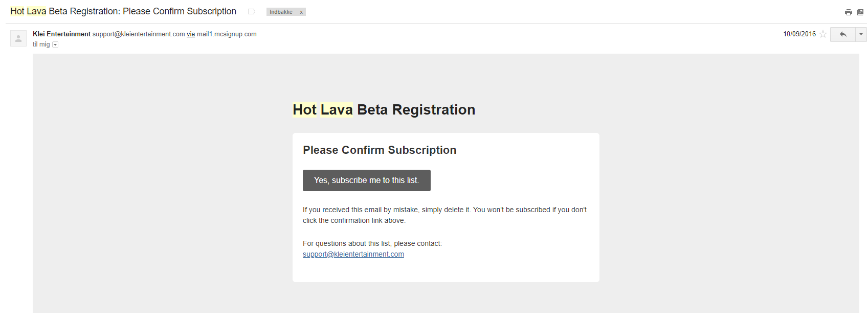
Task: Click the "til mig" recipient text
Action: (41, 44)
